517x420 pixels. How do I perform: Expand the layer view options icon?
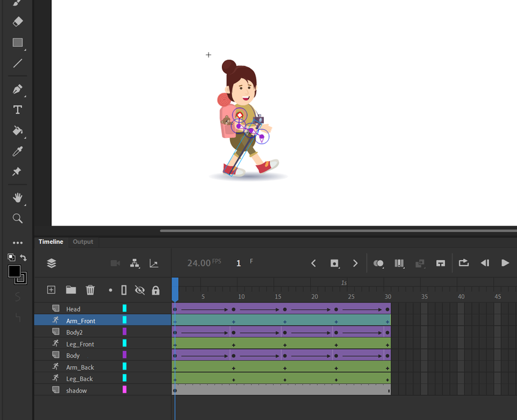(51, 263)
